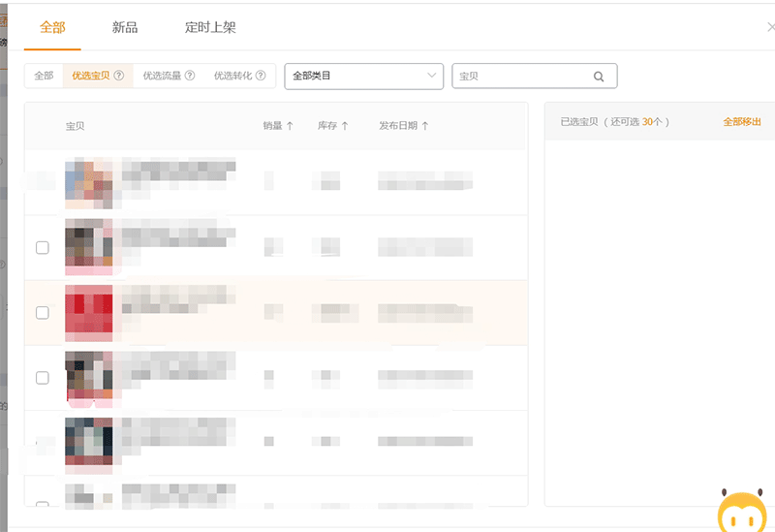Click help icon next to 优选转化

[x=261, y=76]
